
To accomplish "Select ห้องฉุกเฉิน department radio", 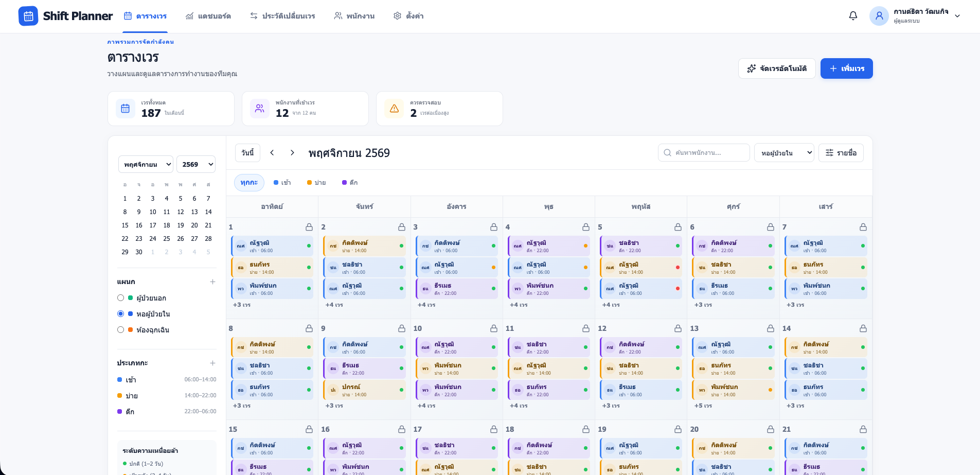I will point(120,330).
